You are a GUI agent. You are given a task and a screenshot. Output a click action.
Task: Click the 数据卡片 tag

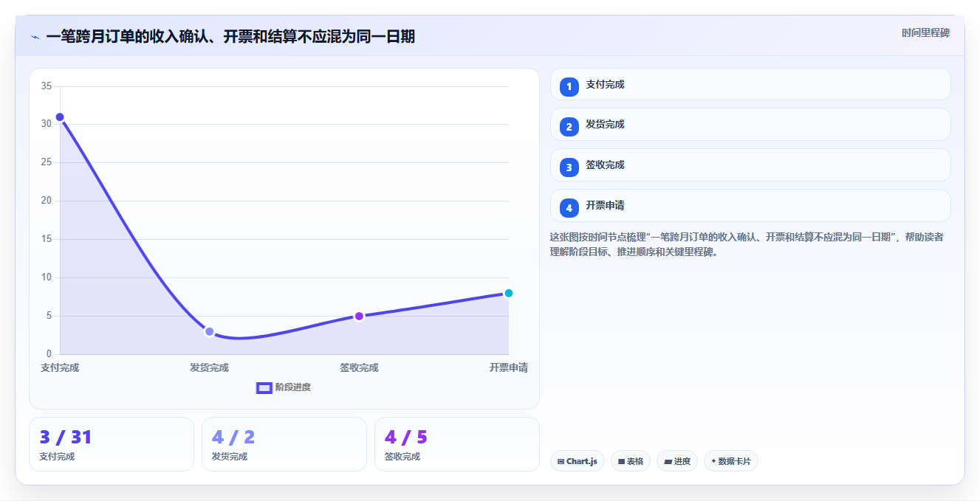[731, 461]
